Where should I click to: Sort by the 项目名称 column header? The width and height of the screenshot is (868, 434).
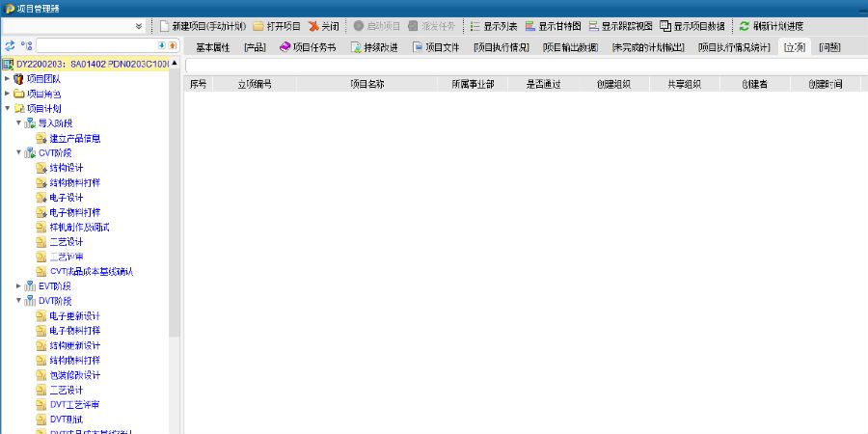[367, 84]
